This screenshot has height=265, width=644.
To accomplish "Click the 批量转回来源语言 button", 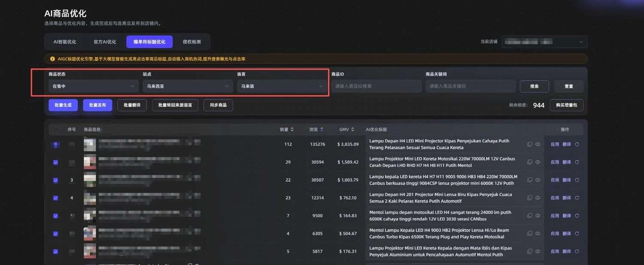I will pos(175,105).
